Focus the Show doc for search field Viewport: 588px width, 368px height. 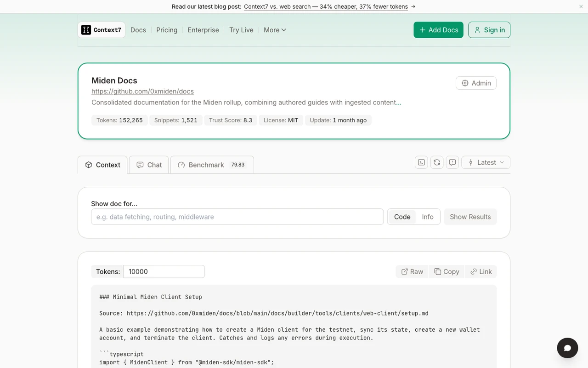point(237,217)
